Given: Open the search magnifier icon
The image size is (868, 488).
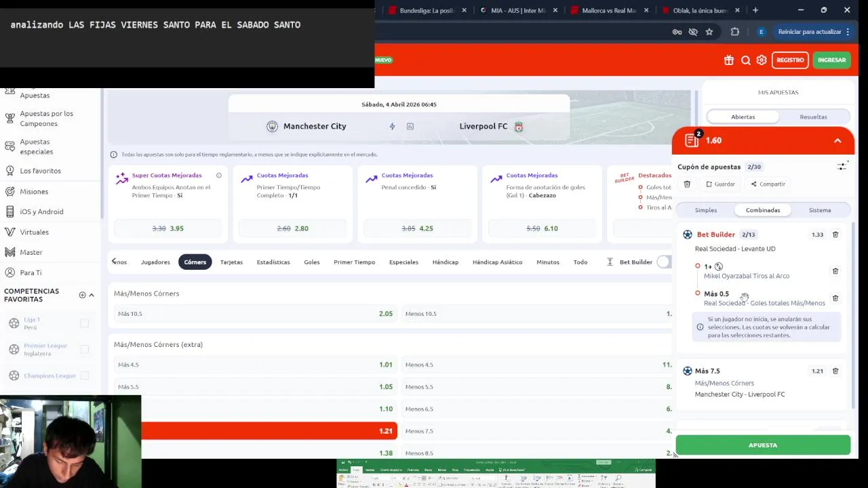Looking at the screenshot, I should (x=746, y=60).
